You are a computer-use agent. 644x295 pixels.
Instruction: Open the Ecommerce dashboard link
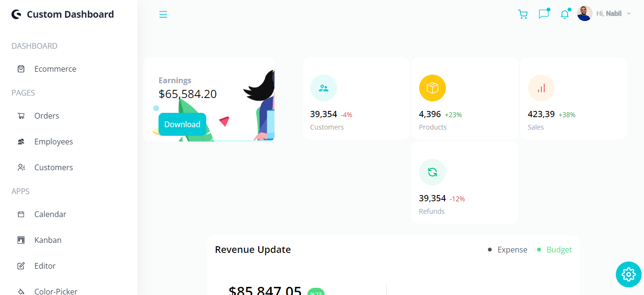[55, 69]
